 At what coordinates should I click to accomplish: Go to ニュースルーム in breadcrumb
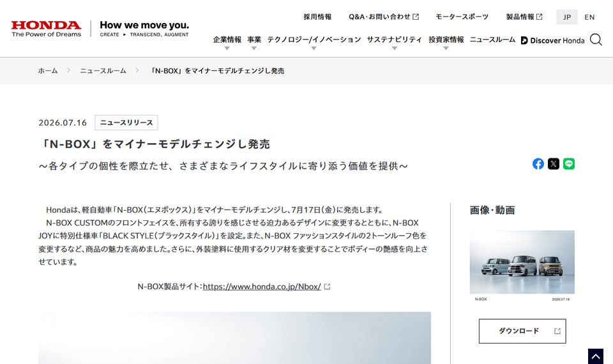coord(103,71)
